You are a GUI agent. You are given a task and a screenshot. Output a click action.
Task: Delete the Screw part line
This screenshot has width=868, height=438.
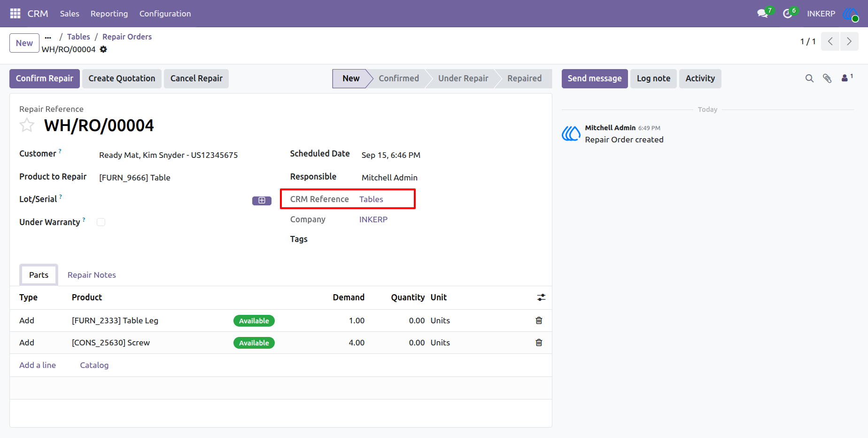pyautogui.click(x=539, y=343)
